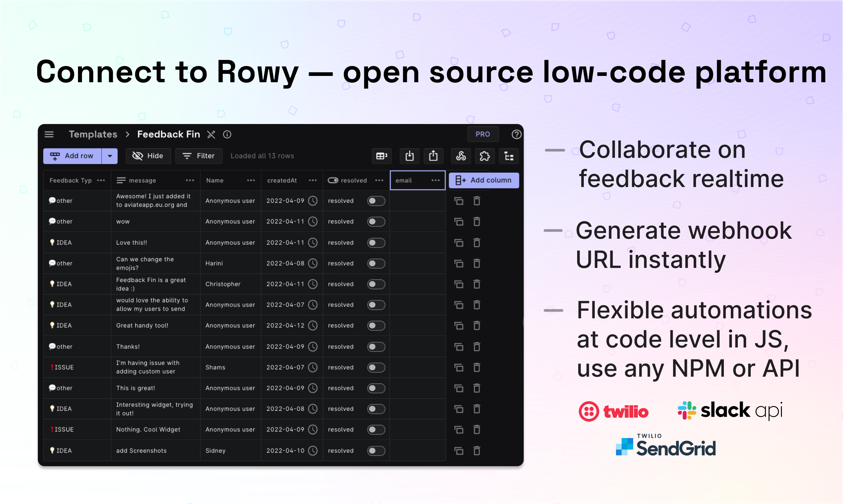Select the email cell in first row
Viewport: 843px width, 504px height.
pos(417,201)
